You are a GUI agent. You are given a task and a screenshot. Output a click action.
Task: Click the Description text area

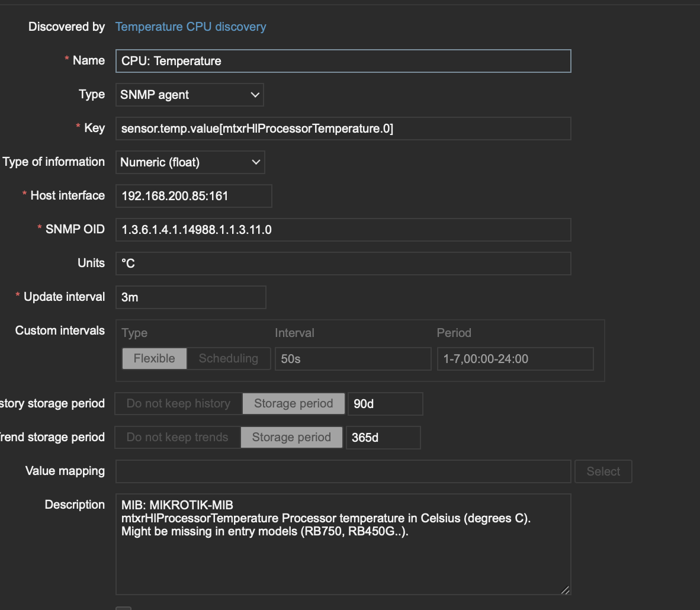click(x=343, y=544)
